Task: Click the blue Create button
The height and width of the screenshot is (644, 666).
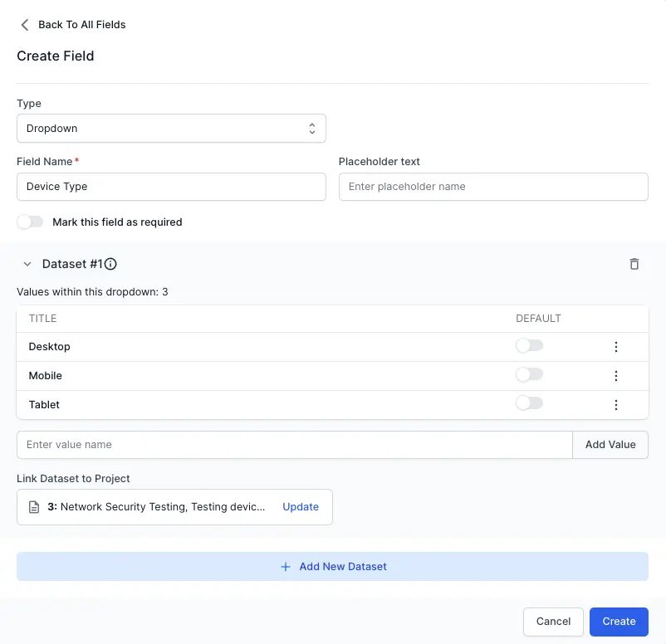Action: point(619,622)
